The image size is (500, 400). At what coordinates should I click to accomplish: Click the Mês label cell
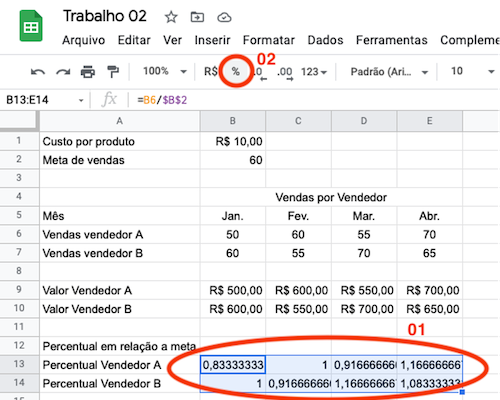120,216
